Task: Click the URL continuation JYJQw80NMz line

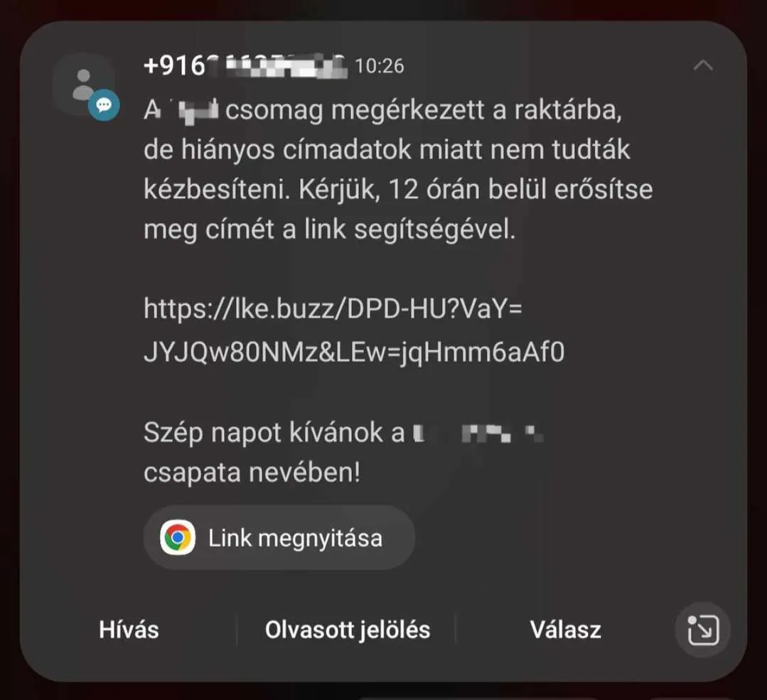Action: click(354, 352)
